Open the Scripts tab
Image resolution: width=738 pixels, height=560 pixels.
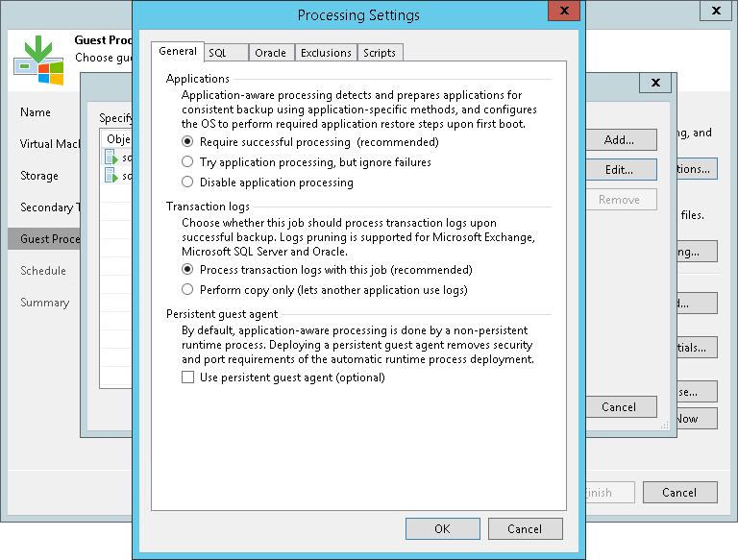[x=380, y=53]
